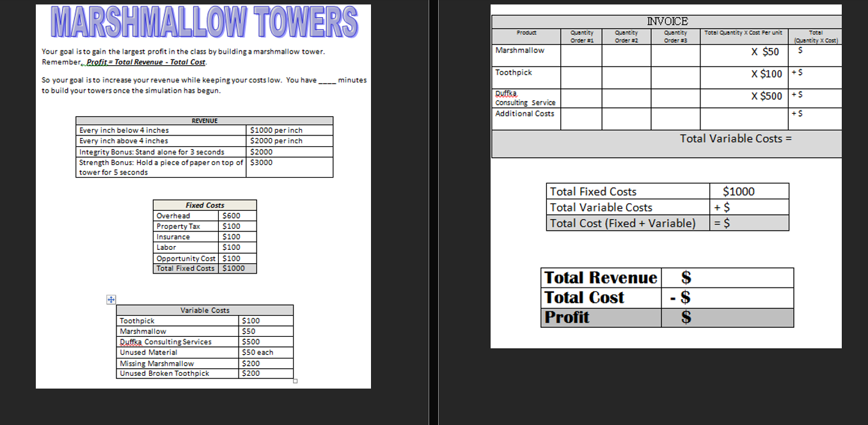Click the REVENUE table header
This screenshot has height=425, width=868.
pyautogui.click(x=204, y=120)
